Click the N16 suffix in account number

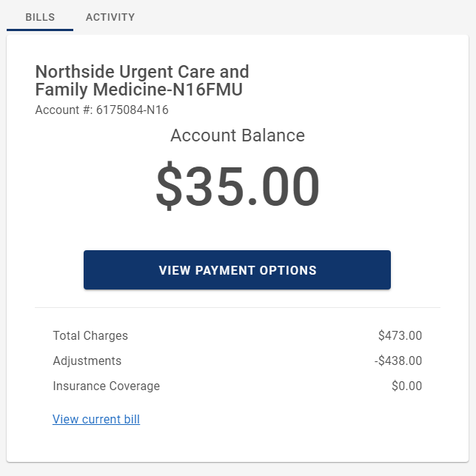157,110
